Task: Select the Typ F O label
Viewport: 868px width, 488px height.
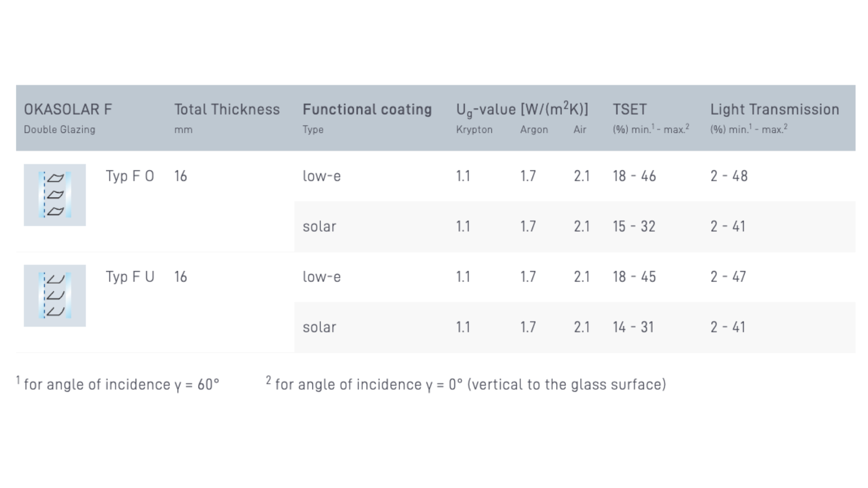Action: (x=130, y=176)
